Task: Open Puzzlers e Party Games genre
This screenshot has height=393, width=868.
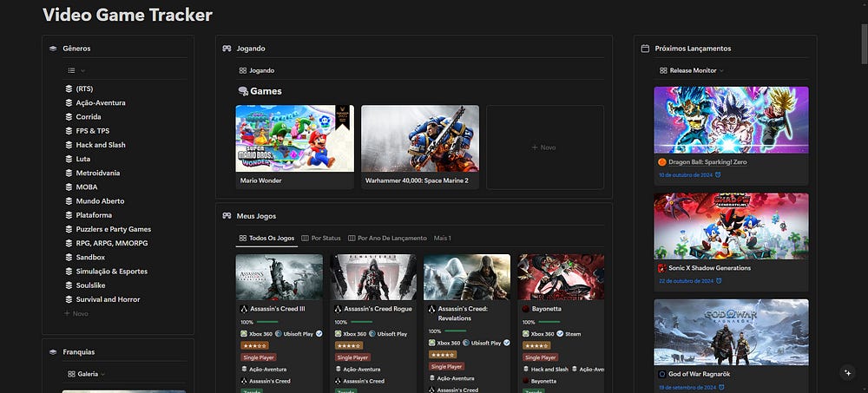Action: 113,229
